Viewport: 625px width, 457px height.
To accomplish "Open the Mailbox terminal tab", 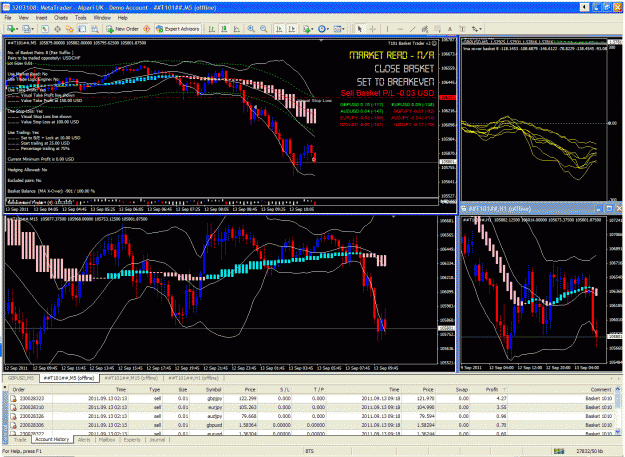I will pyautogui.click(x=107, y=440).
